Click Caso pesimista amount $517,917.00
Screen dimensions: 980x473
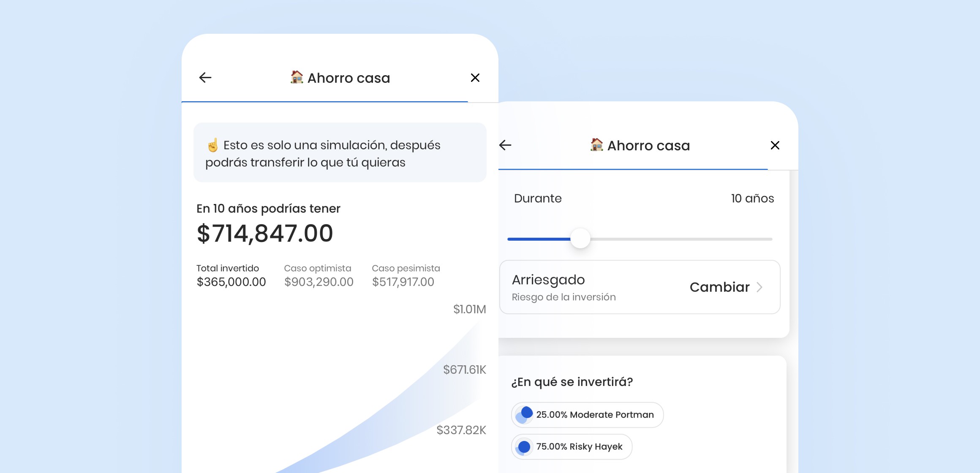pyautogui.click(x=403, y=282)
